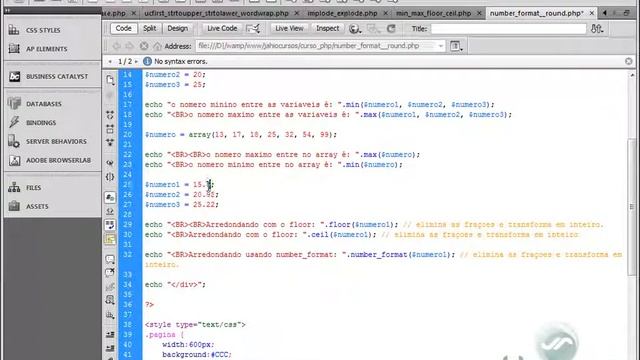The image size is (640, 360).
Task: Click Balance Braces icon
Action: pyautogui.click(x=110, y=177)
